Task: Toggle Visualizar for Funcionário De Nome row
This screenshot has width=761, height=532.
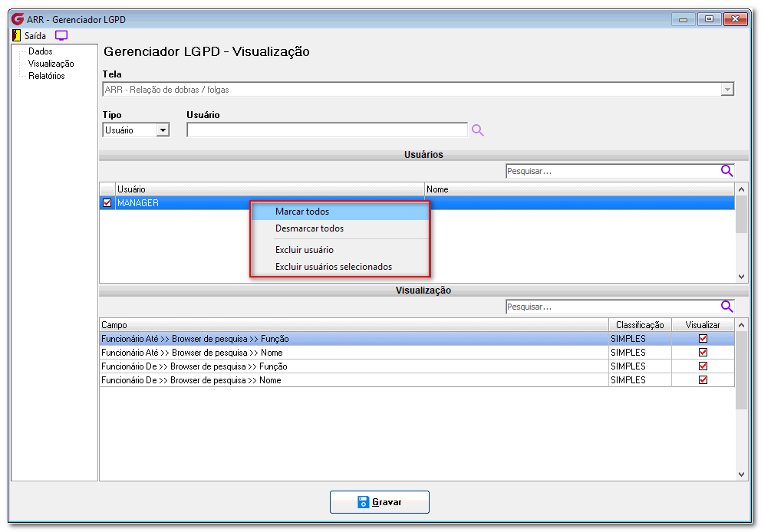Action: [x=703, y=379]
